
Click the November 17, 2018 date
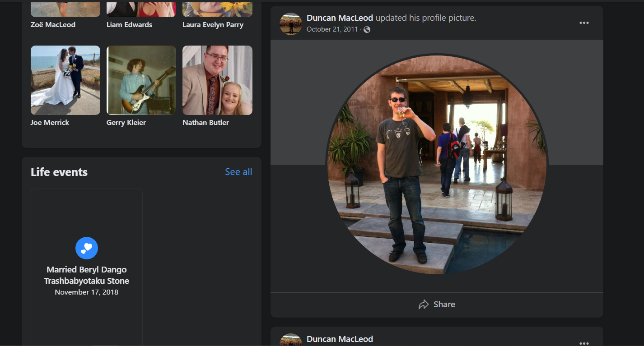click(x=87, y=292)
